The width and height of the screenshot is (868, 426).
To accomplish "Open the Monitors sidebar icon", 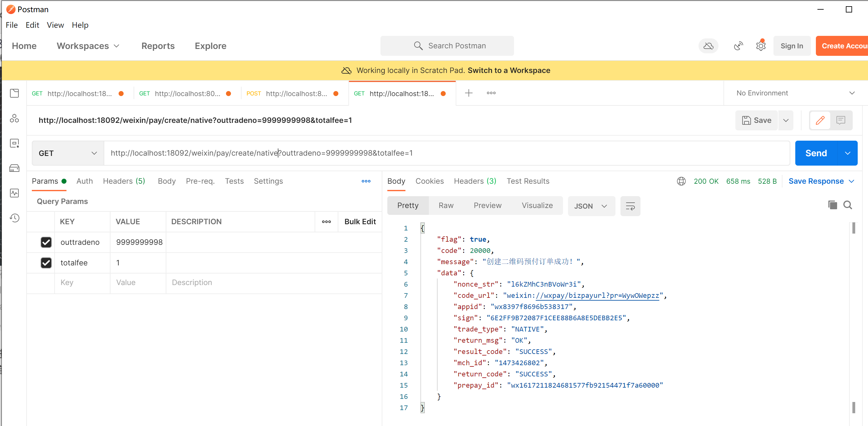I will pos(14,193).
